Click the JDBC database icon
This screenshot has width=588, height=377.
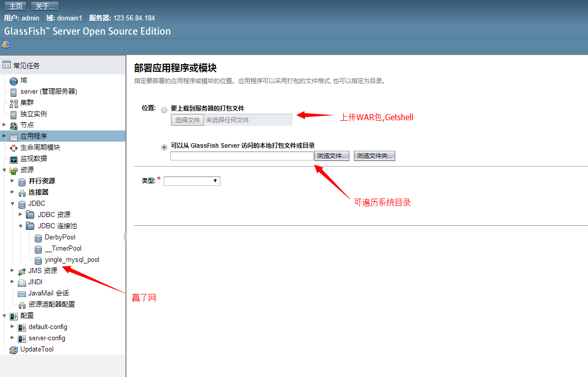pos(22,204)
